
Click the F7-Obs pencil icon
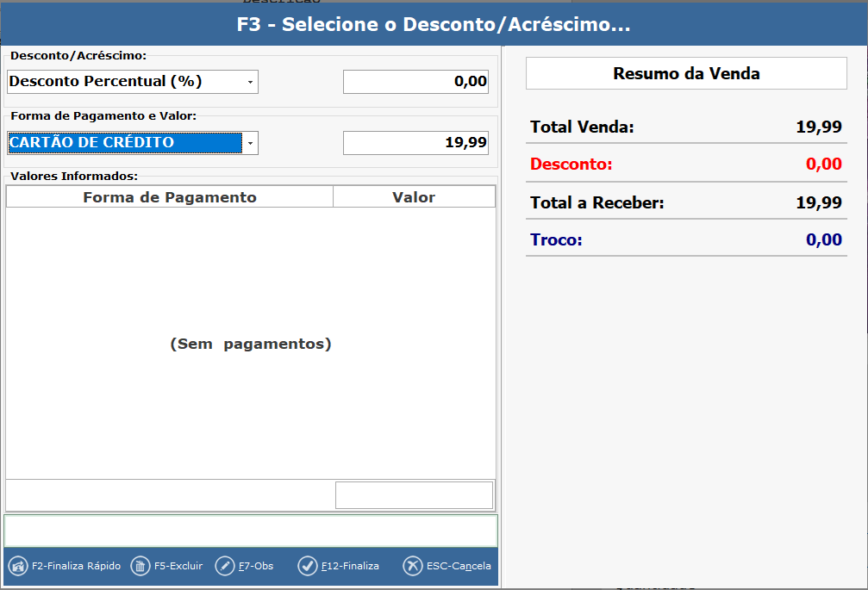coord(225,566)
